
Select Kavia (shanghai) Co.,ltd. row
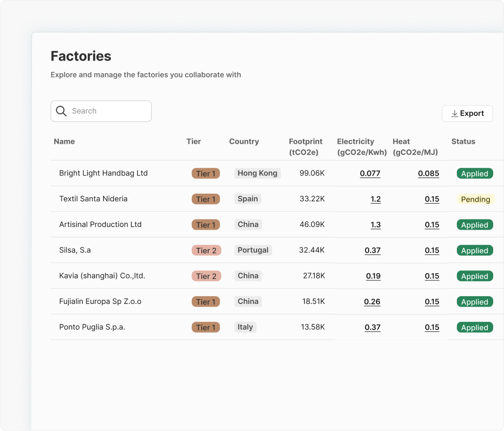tap(102, 276)
